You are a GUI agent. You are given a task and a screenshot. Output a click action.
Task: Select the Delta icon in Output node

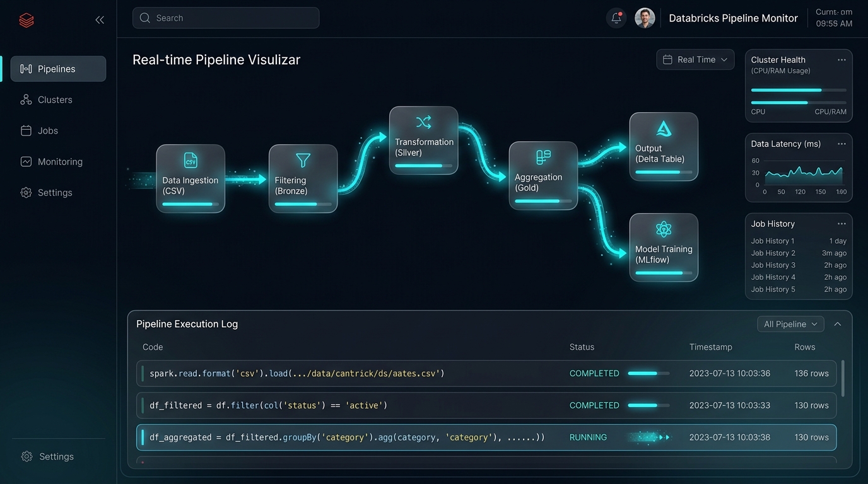point(664,129)
